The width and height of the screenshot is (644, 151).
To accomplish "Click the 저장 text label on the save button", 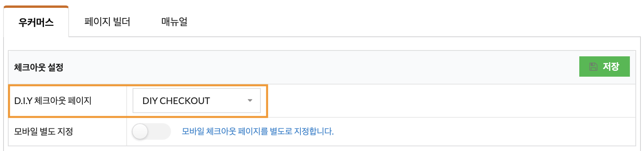I will (x=611, y=67).
